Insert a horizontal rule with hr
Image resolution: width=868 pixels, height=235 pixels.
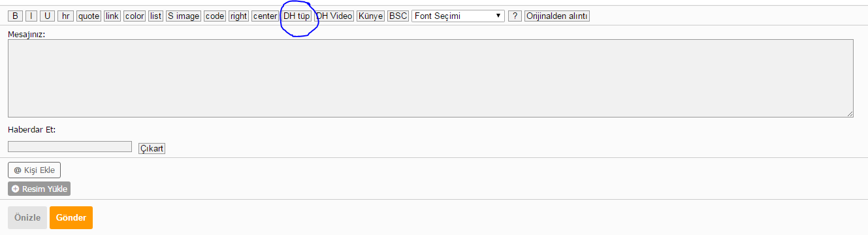pyautogui.click(x=65, y=16)
